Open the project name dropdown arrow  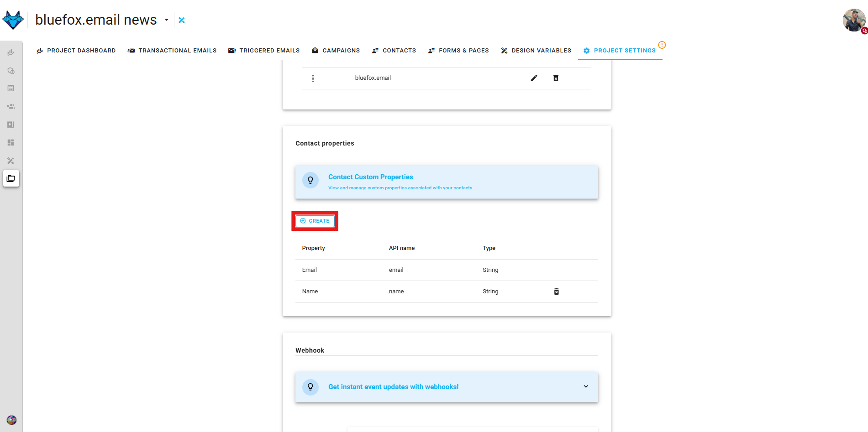point(167,20)
